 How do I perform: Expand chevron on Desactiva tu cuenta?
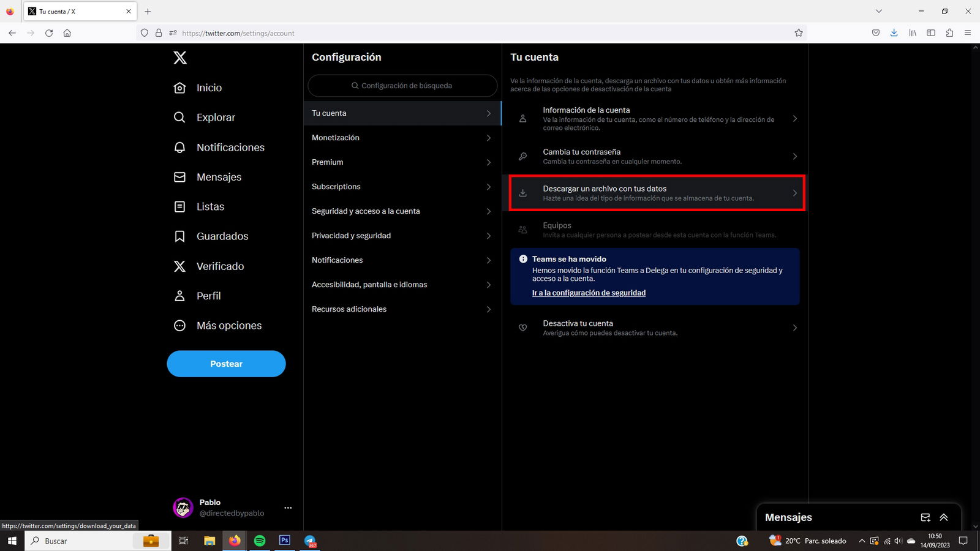click(794, 328)
